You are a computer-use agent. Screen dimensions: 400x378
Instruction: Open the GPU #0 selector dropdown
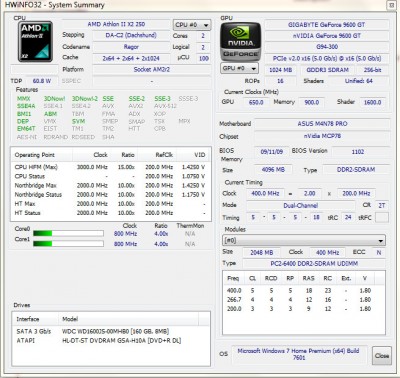pos(239,68)
